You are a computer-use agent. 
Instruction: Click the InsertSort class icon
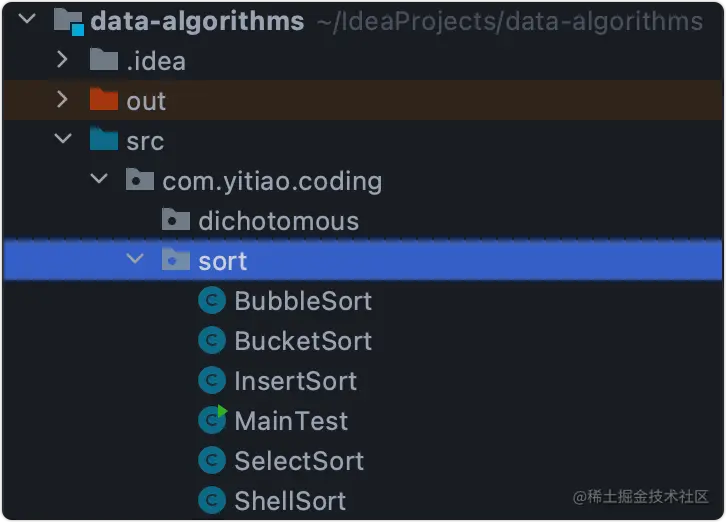tap(211, 381)
